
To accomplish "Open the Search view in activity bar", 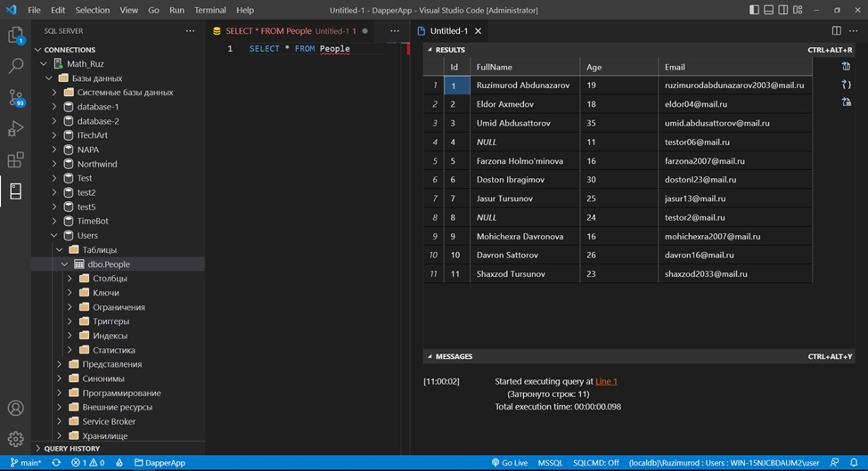I will (x=15, y=67).
